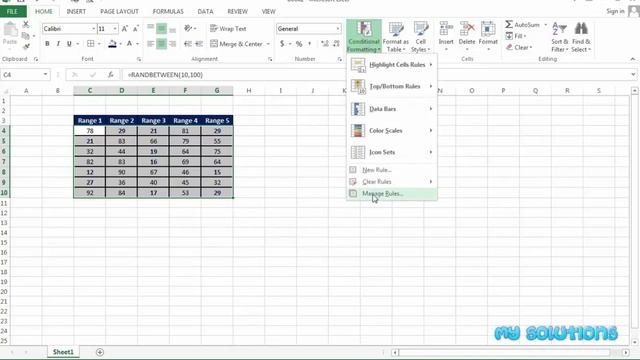Open Cell Styles gallery
The width and height of the screenshot is (640, 360).
pos(420,37)
